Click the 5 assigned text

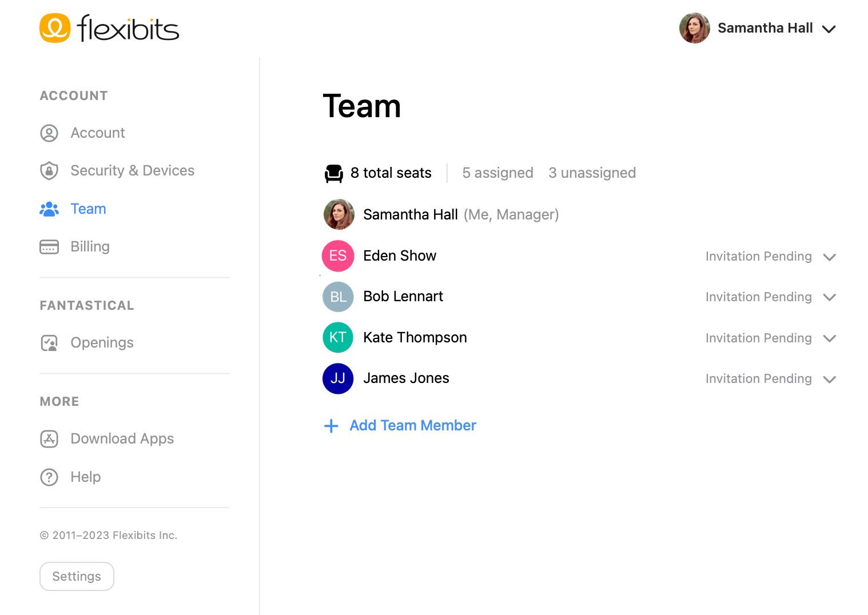497,173
